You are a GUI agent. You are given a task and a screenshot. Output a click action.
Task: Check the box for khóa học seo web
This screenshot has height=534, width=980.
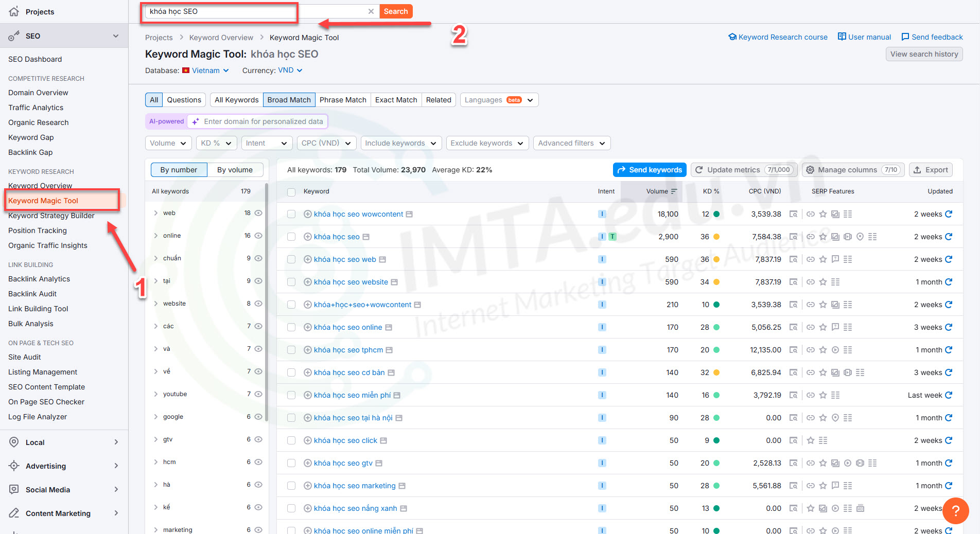[x=291, y=259]
